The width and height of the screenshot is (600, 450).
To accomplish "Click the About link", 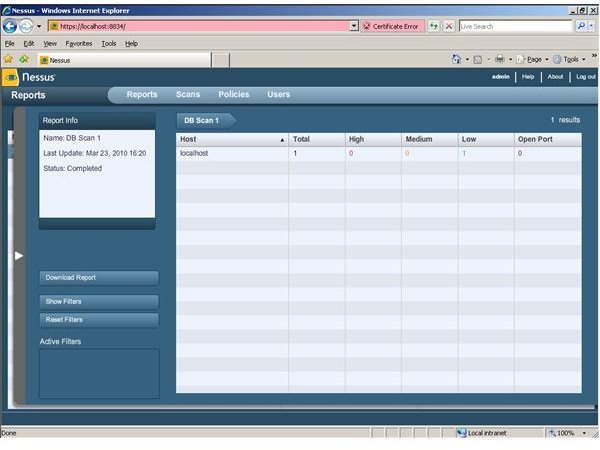I will coord(555,77).
